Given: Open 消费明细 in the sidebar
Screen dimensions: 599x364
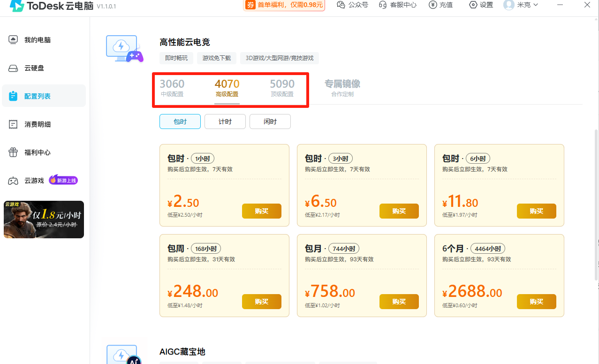Looking at the screenshot, I should tap(44, 124).
